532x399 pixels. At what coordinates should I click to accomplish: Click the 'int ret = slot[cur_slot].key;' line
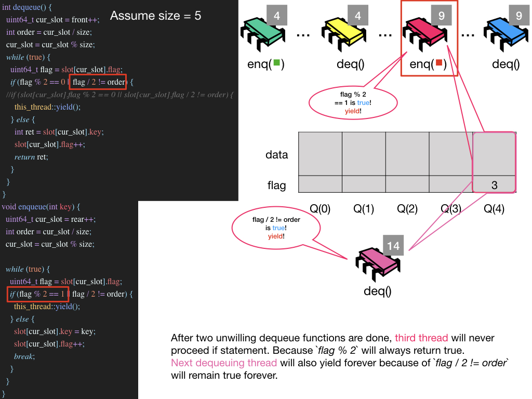click(x=59, y=132)
